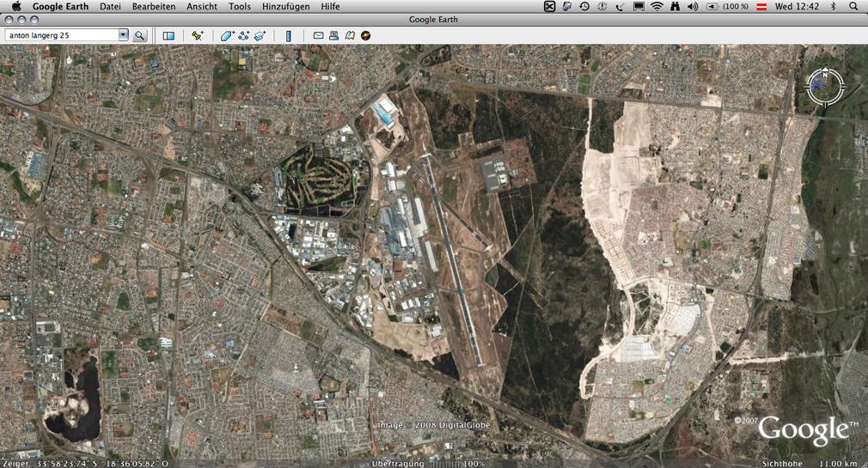Click the email envelope icon
Image resolution: width=868 pixels, height=468 pixels.
tap(318, 36)
